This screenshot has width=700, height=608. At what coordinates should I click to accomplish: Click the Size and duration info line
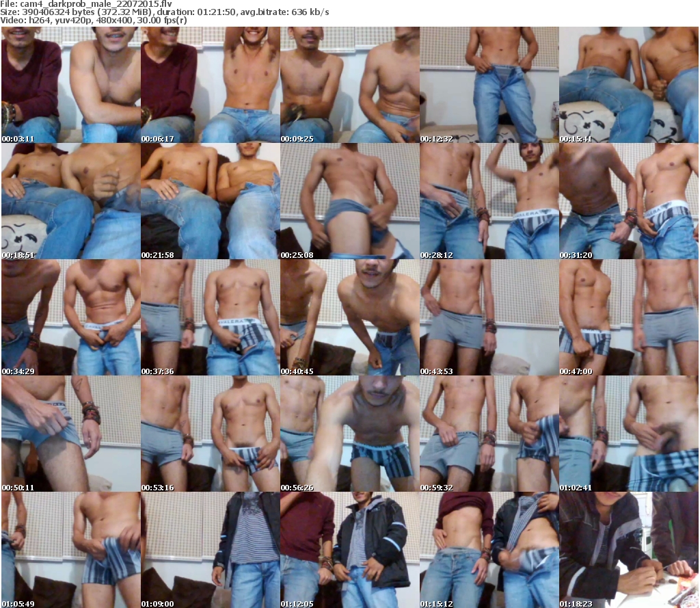tap(165, 12)
